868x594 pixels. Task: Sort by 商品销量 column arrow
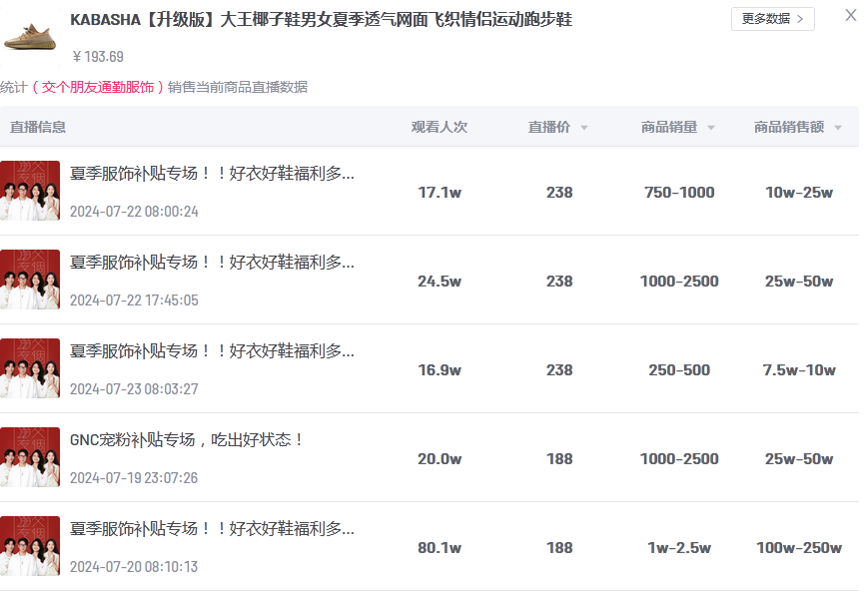point(711,128)
